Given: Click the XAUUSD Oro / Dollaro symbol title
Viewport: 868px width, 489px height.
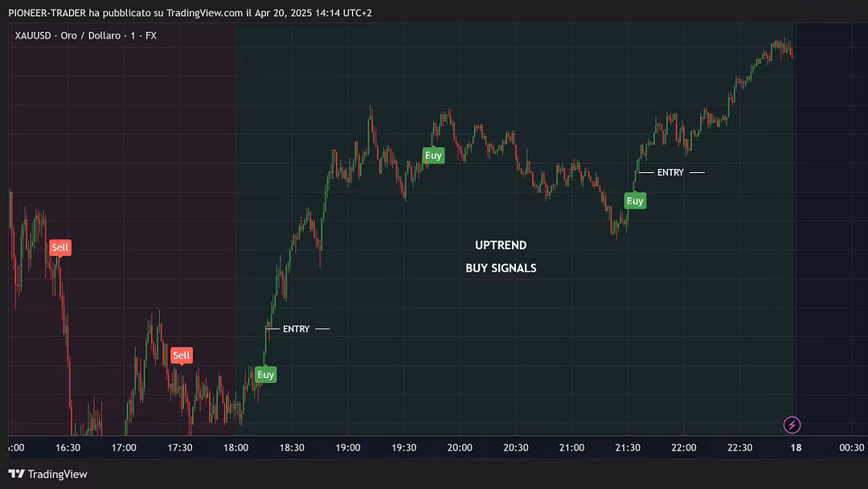Looking at the screenshot, I should 85,35.
